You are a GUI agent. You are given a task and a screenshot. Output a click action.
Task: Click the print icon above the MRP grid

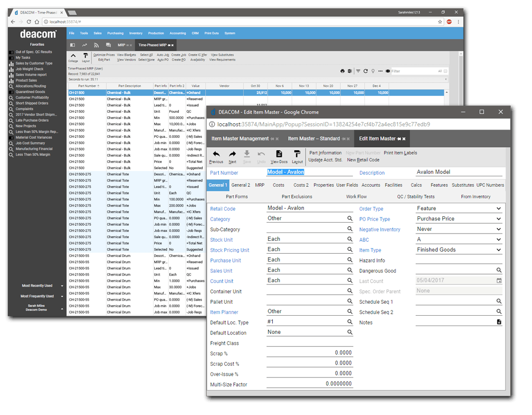coord(342,71)
